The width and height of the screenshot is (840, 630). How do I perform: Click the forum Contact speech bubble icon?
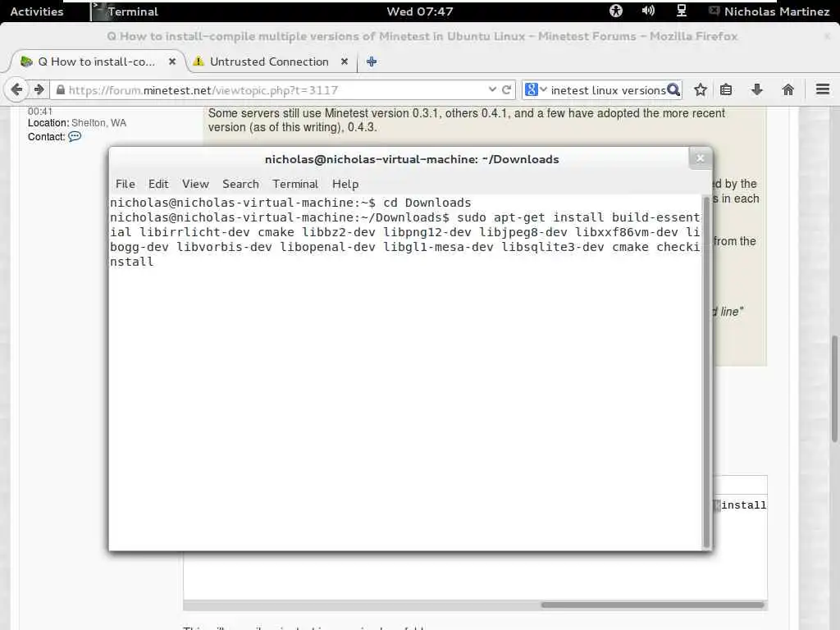(x=75, y=137)
